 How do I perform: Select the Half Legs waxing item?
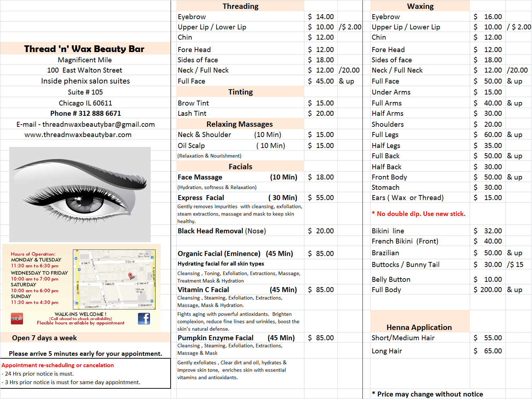click(386, 146)
